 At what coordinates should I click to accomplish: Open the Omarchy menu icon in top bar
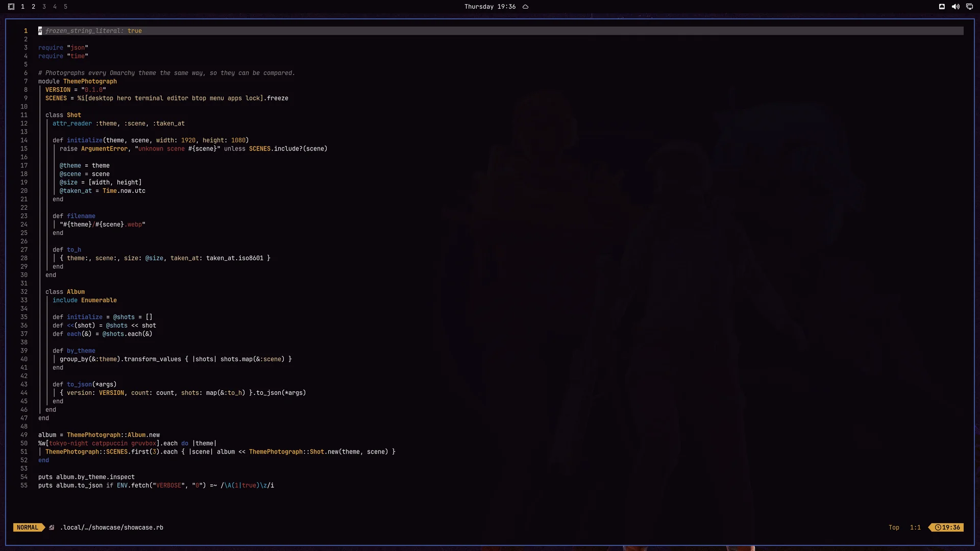pos(11,7)
